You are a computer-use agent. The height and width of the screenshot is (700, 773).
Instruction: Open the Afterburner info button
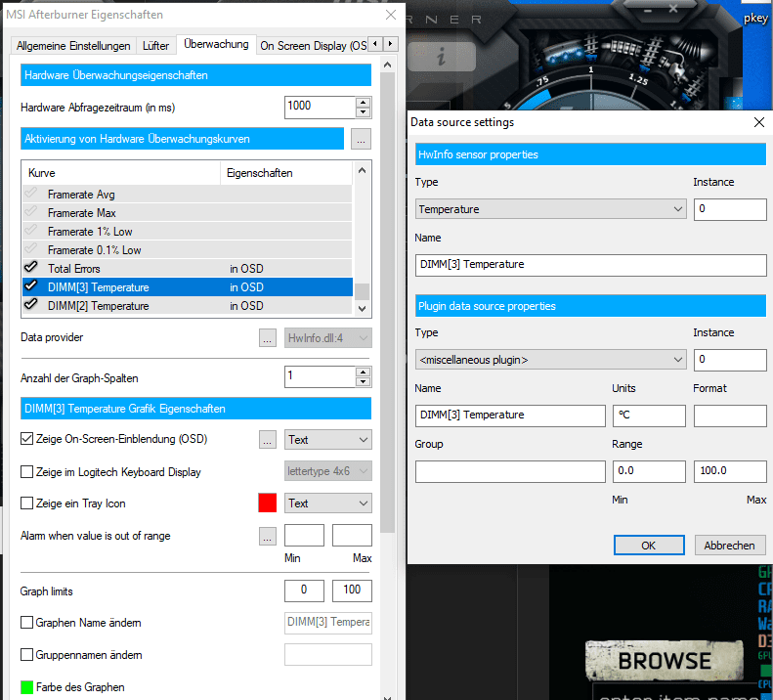pos(441,57)
